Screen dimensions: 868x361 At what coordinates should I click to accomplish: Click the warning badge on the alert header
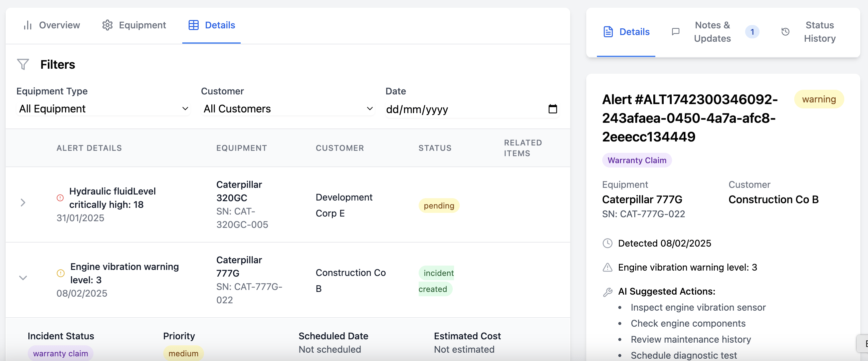tap(819, 99)
